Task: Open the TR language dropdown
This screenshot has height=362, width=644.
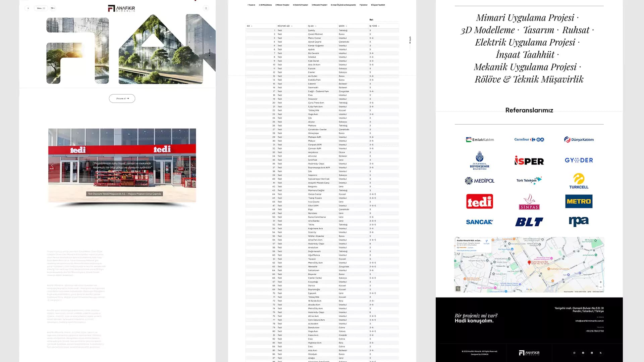Action: (x=53, y=8)
